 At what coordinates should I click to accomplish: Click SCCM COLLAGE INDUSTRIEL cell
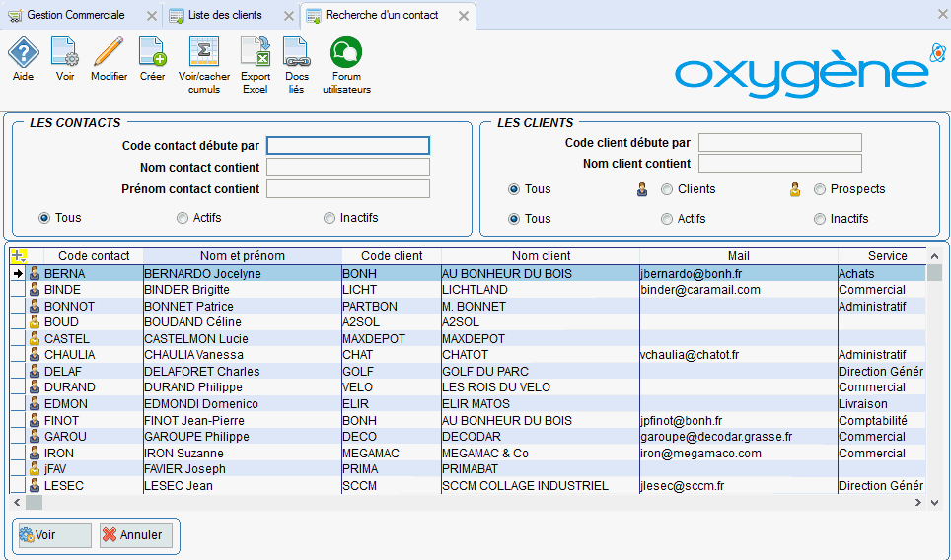541,485
